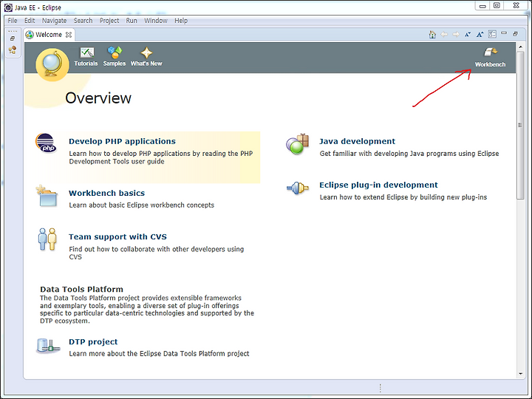The width and height of the screenshot is (532, 399).
Task: Go to the Workbench icon
Action: [x=491, y=52]
